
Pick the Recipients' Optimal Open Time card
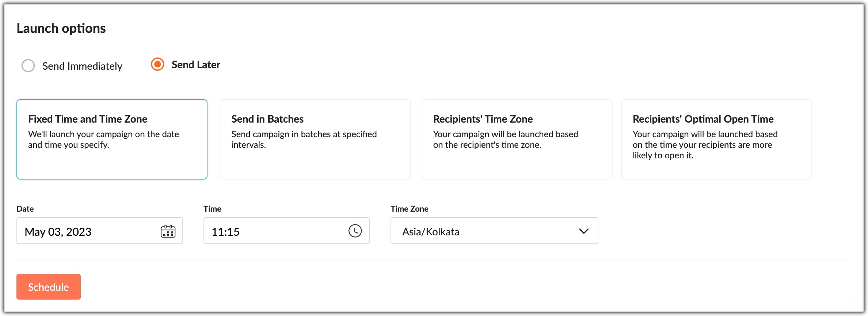pos(716,139)
